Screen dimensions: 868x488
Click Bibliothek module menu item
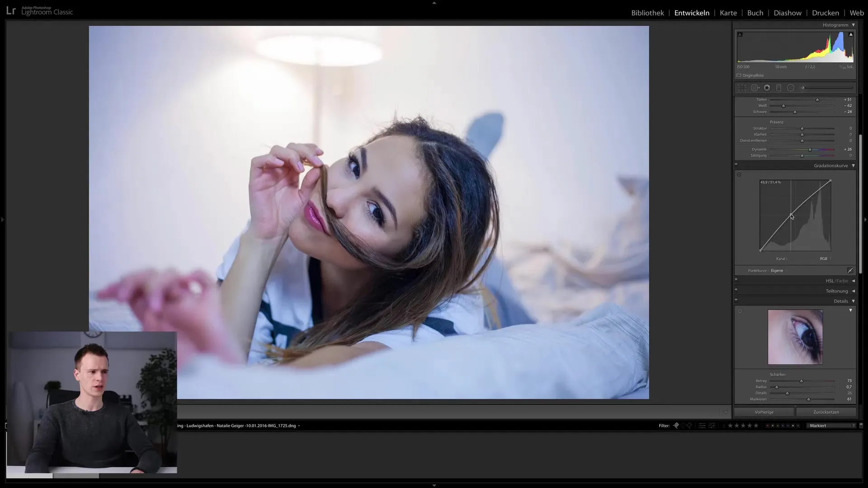coord(647,12)
